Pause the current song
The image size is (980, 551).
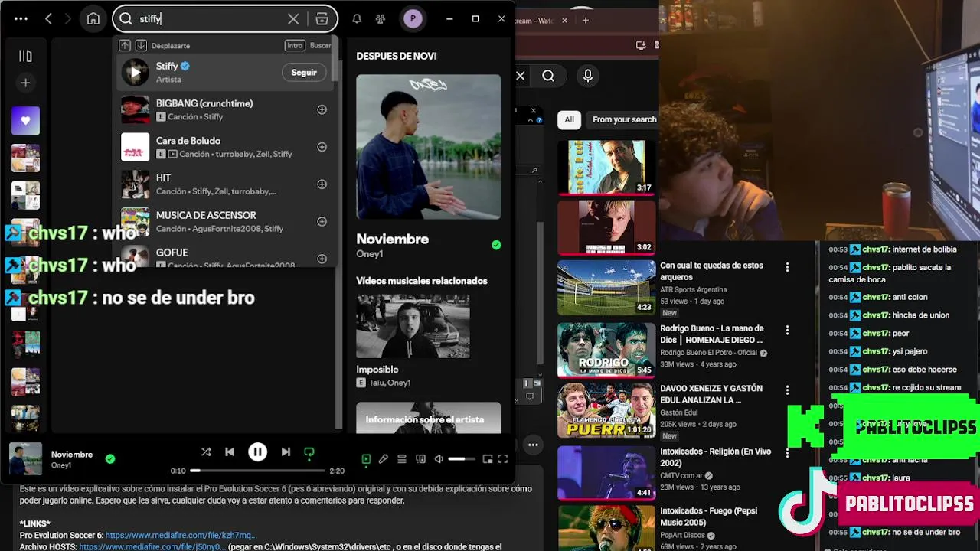[x=258, y=452]
